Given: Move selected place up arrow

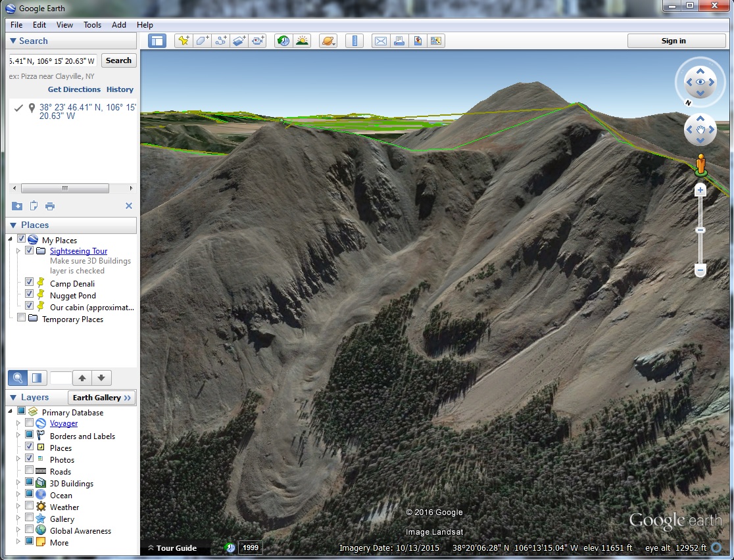Looking at the screenshot, I should point(82,377).
